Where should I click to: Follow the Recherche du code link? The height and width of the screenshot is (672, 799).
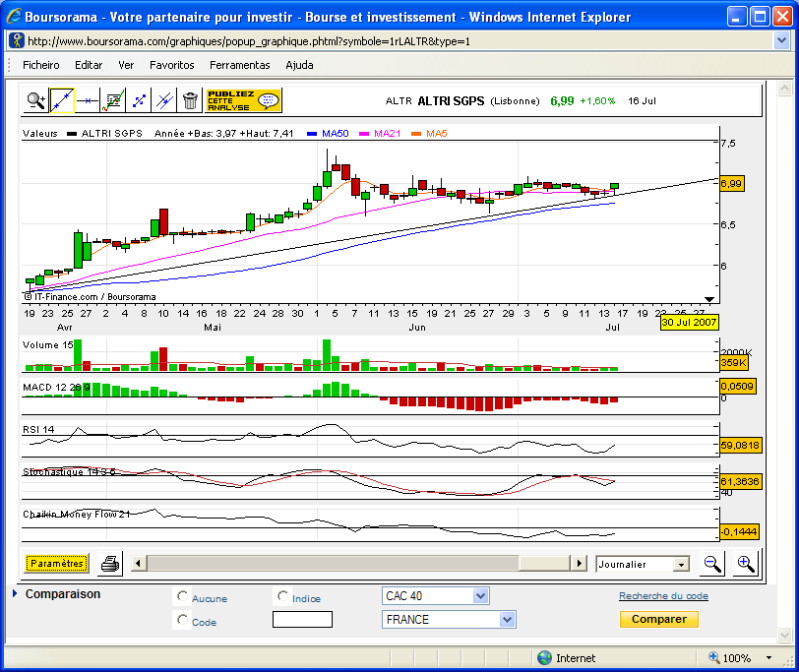[x=663, y=595]
